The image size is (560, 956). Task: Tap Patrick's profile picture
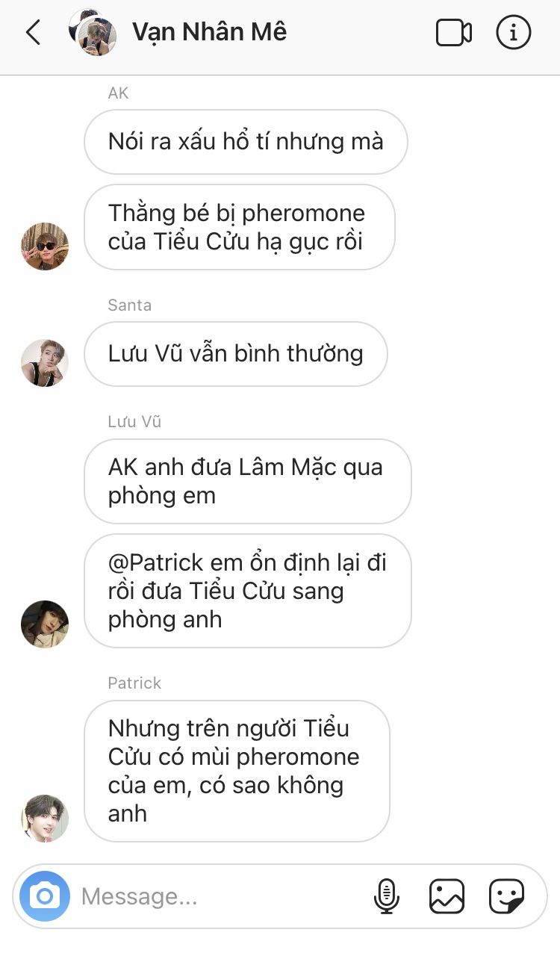click(x=45, y=818)
